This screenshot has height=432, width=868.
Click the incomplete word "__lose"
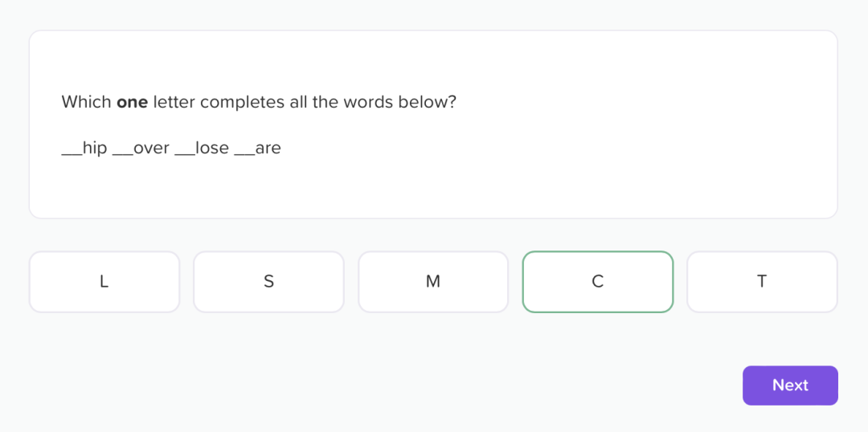(202, 149)
